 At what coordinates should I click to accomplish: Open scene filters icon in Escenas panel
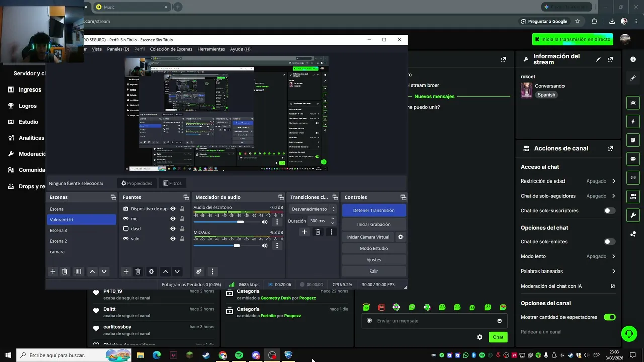[78, 271]
